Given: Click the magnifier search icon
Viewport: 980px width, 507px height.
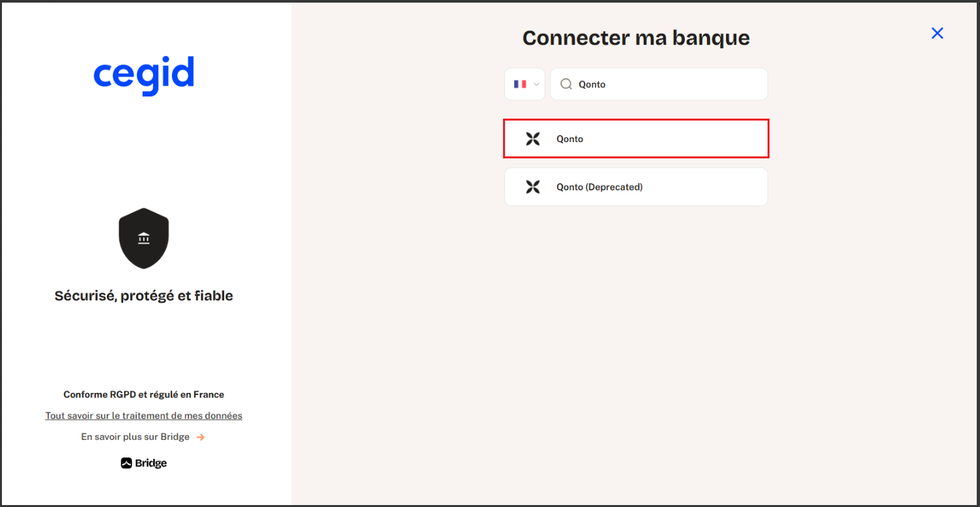Looking at the screenshot, I should tap(566, 84).
